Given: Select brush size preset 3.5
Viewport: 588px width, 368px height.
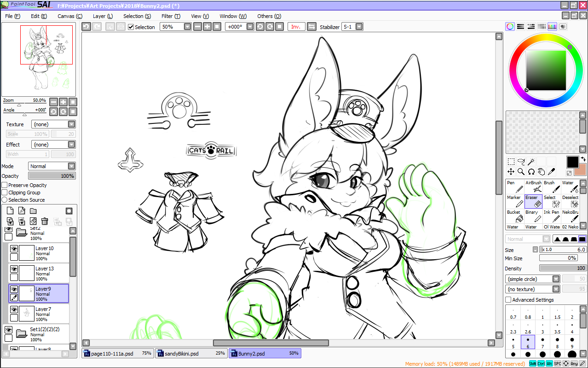Looking at the screenshot, I should (557, 327).
